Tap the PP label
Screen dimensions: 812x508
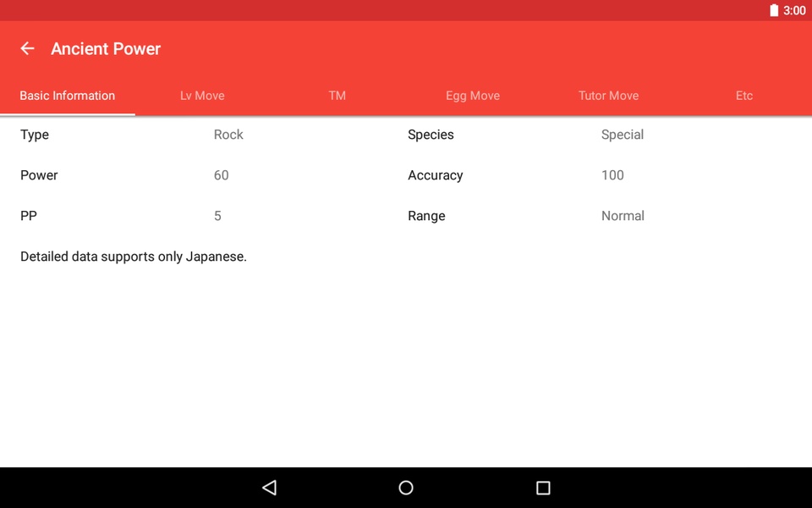click(29, 216)
